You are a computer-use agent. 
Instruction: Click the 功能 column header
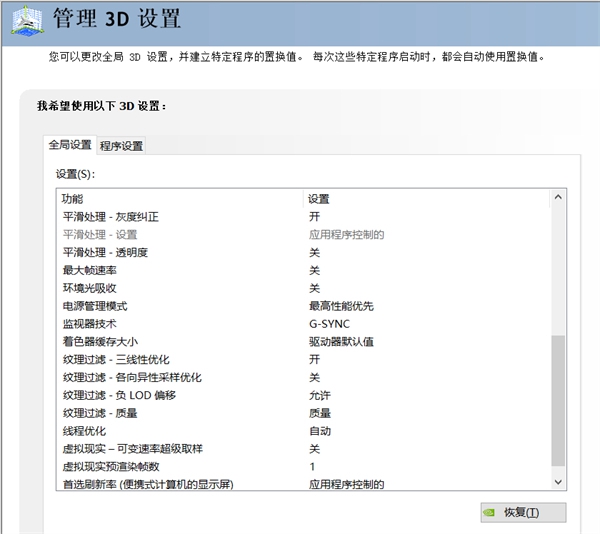[x=180, y=199]
